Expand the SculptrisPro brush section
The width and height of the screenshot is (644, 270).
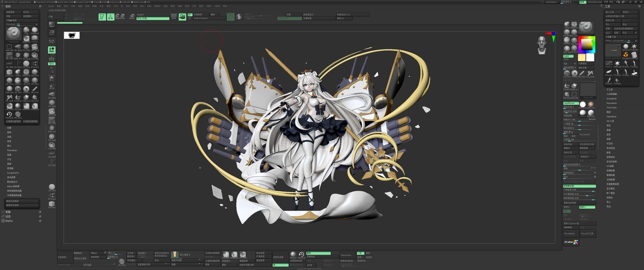(13, 172)
